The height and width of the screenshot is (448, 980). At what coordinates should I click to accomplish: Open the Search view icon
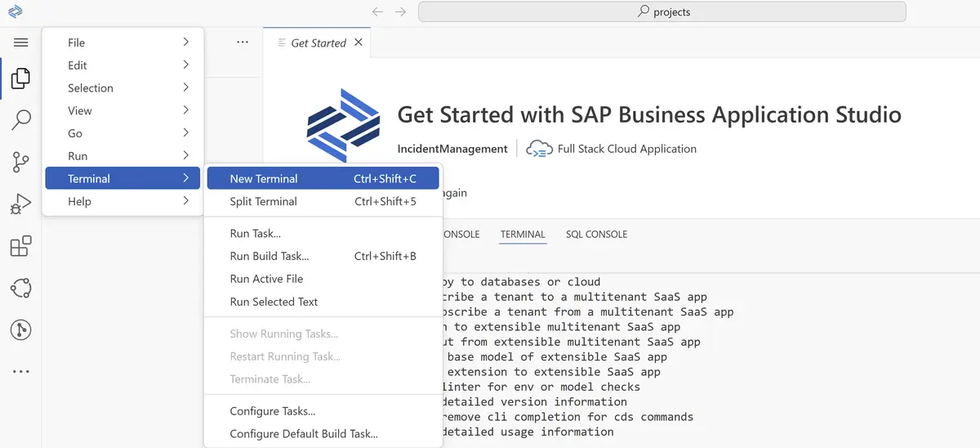21,120
